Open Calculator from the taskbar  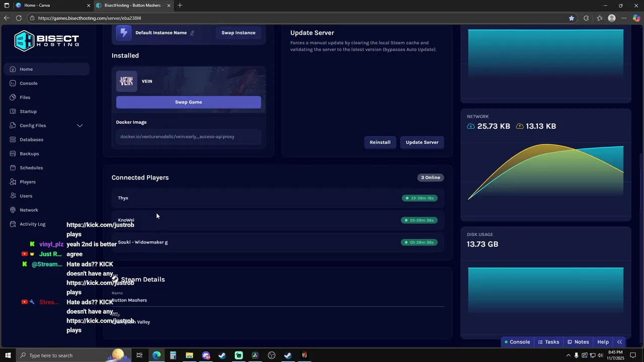(173, 355)
